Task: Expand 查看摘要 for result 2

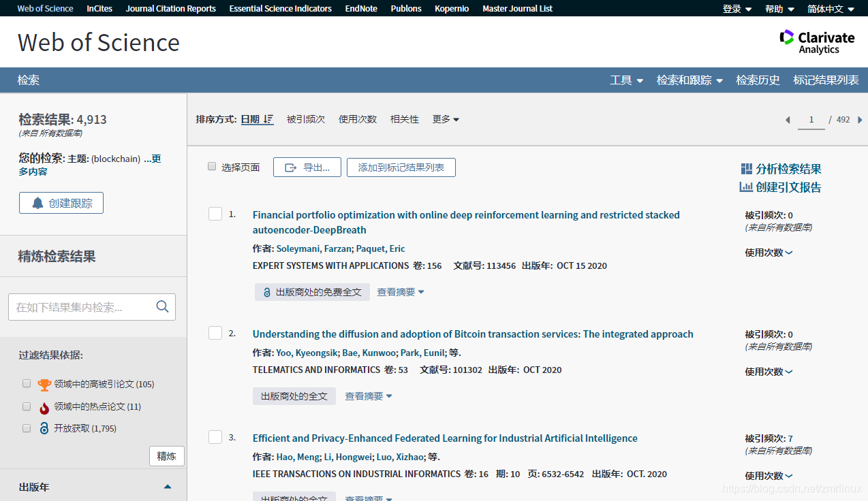Action: pyautogui.click(x=369, y=396)
